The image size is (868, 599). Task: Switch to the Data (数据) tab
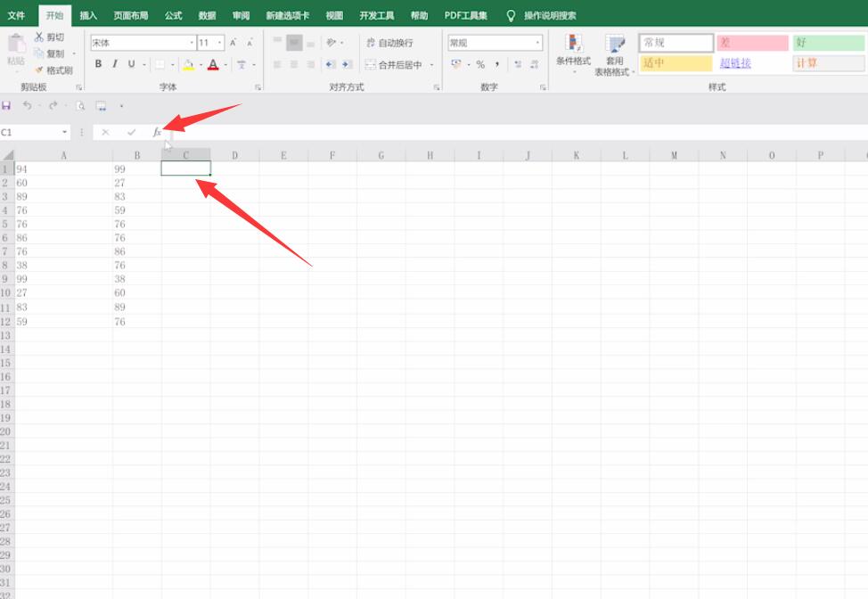tap(207, 15)
